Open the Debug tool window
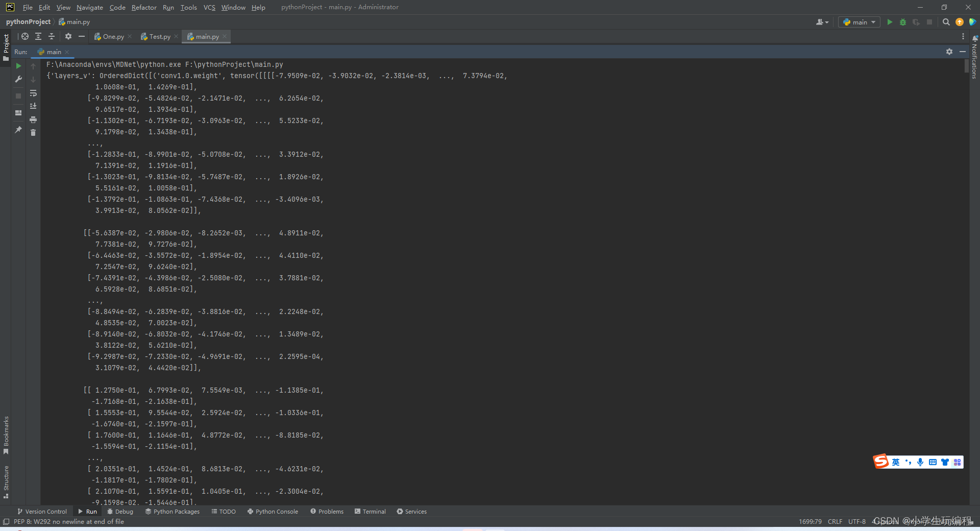This screenshot has width=980, height=531. point(120,511)
